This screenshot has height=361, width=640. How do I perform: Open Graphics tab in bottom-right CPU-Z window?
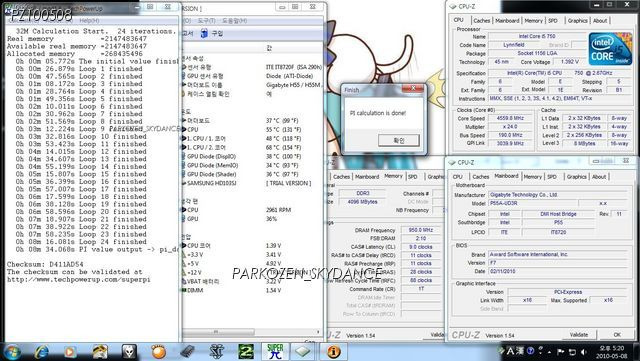576,176
